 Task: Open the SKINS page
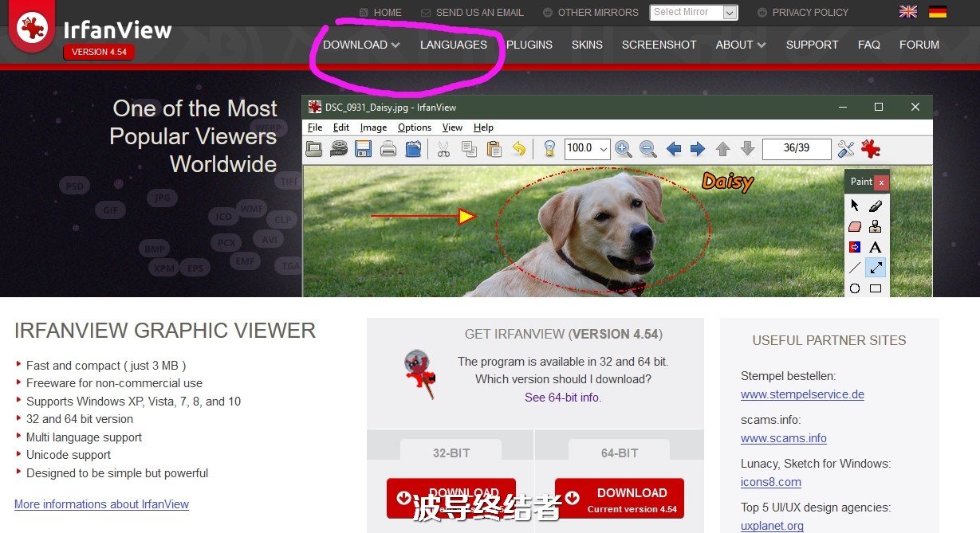pyautogui.click(x=587, y=45)
